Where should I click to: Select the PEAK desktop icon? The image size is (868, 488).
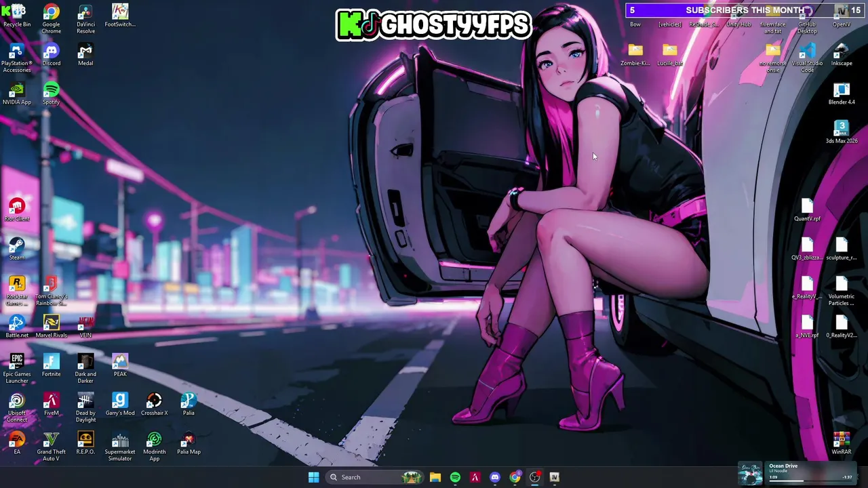click(x=120, y=365)
